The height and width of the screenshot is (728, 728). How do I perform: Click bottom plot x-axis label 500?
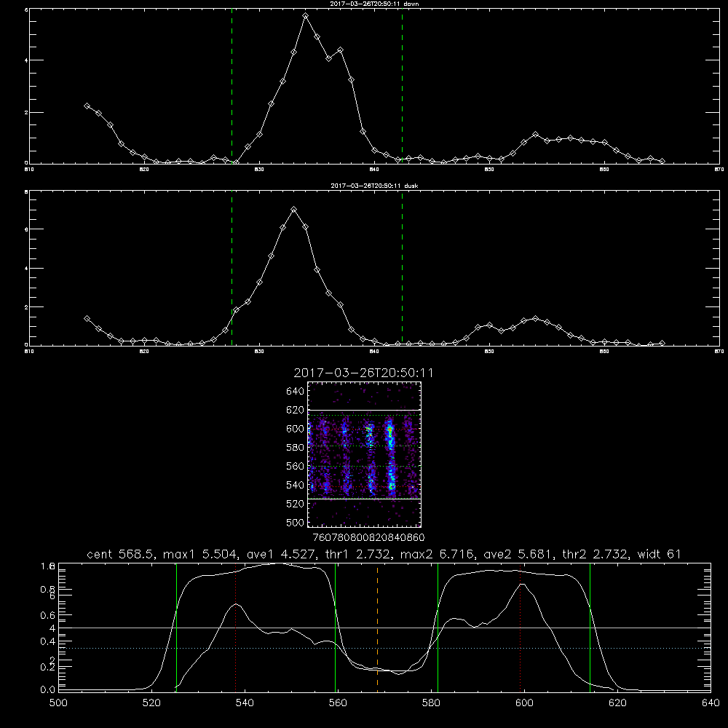point(58,703)
